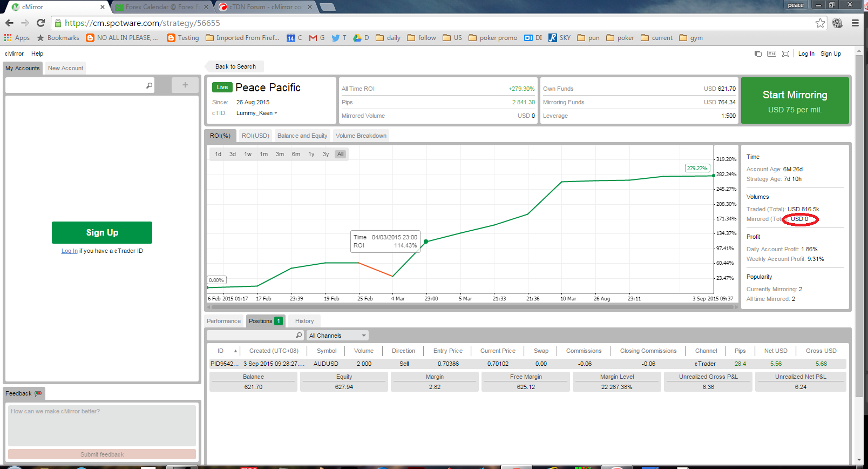Viewport: 868px width, 469px height.
Task: Click the feedback speech bubble icon
Action: [38, 393]
